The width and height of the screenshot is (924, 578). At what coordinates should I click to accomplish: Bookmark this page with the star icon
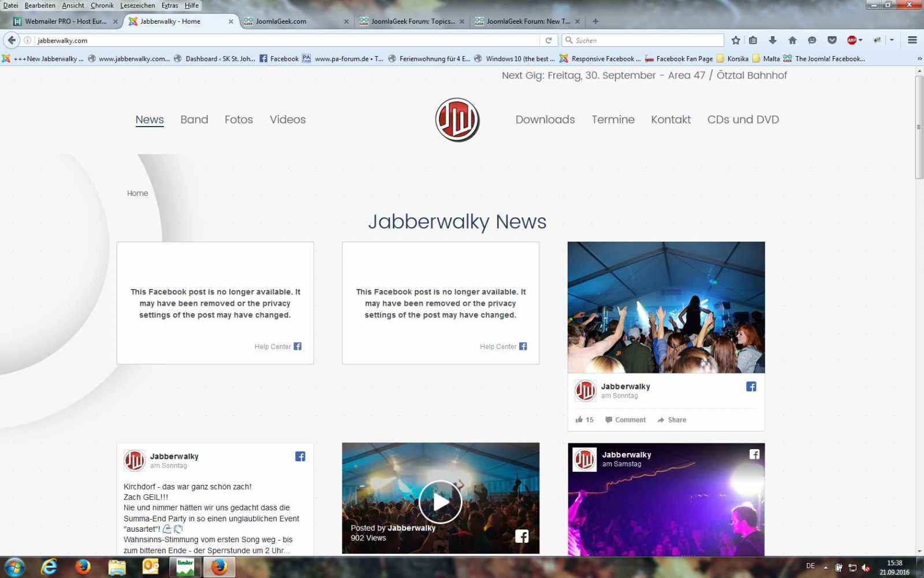[736, 40]
